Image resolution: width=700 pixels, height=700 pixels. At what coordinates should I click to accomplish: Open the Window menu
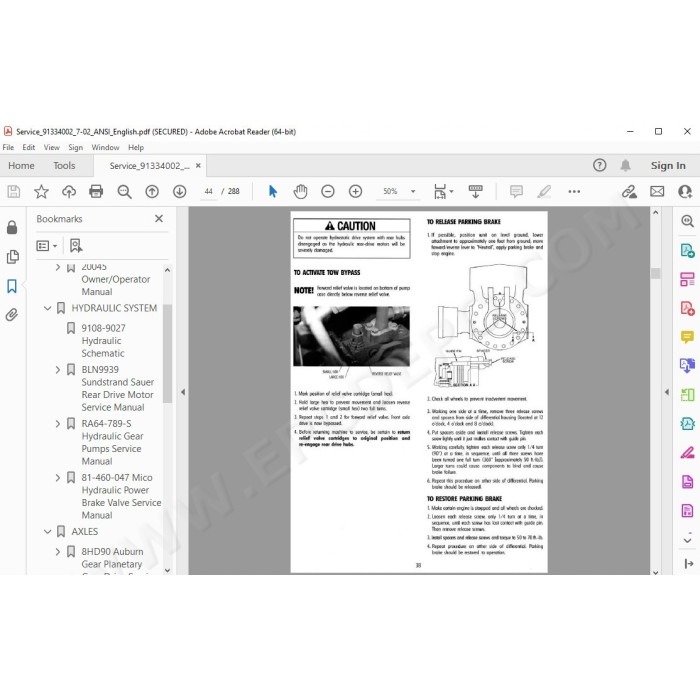pos(105,147)
